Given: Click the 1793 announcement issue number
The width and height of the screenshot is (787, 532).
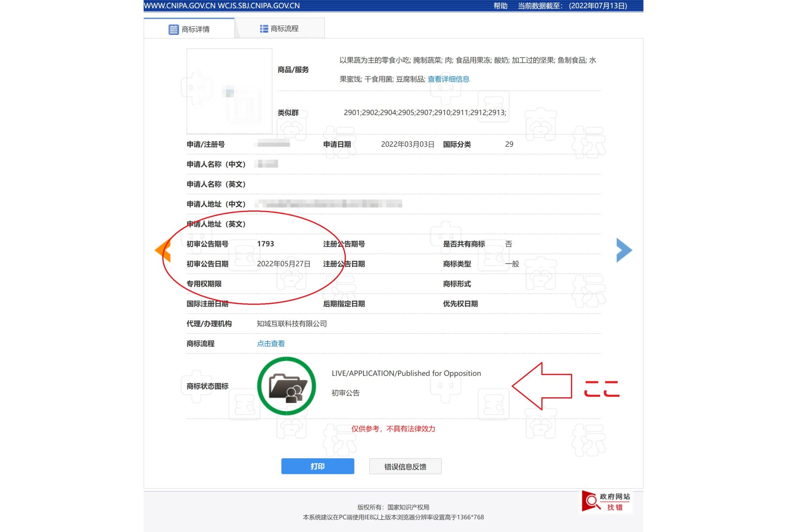Looking at the screenshot, I should tap(265, 244).
